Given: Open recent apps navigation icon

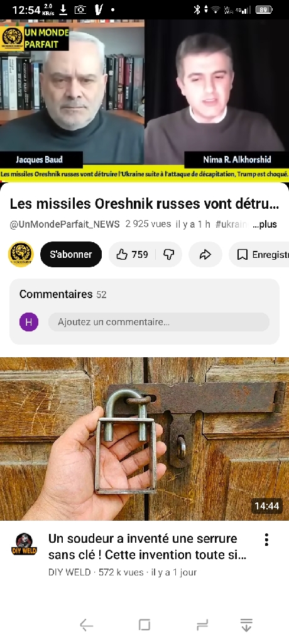Looking at the screenshot, I should pyautogui.click(x=202, y=625).
